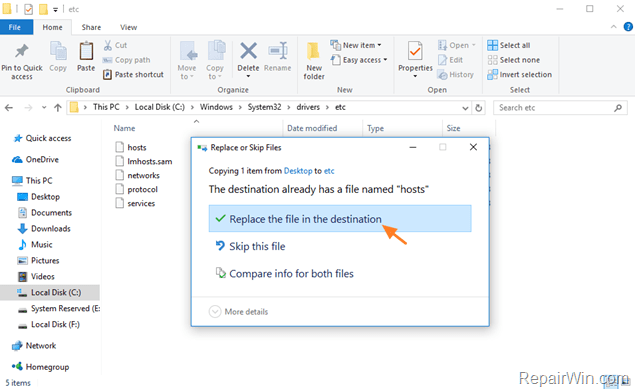The image size is (635, 389).
Task: Click the Delete red X icon
Action: click(248, 51)
